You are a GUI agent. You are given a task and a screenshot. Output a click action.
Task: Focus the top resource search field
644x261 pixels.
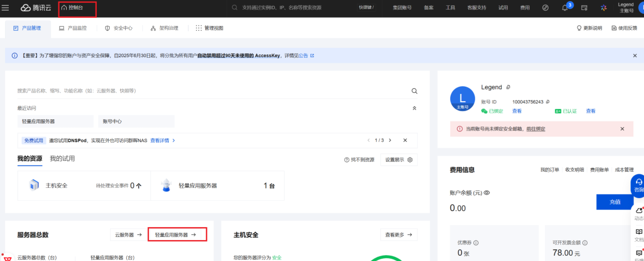pyautogui.click(x=292, y=8)
